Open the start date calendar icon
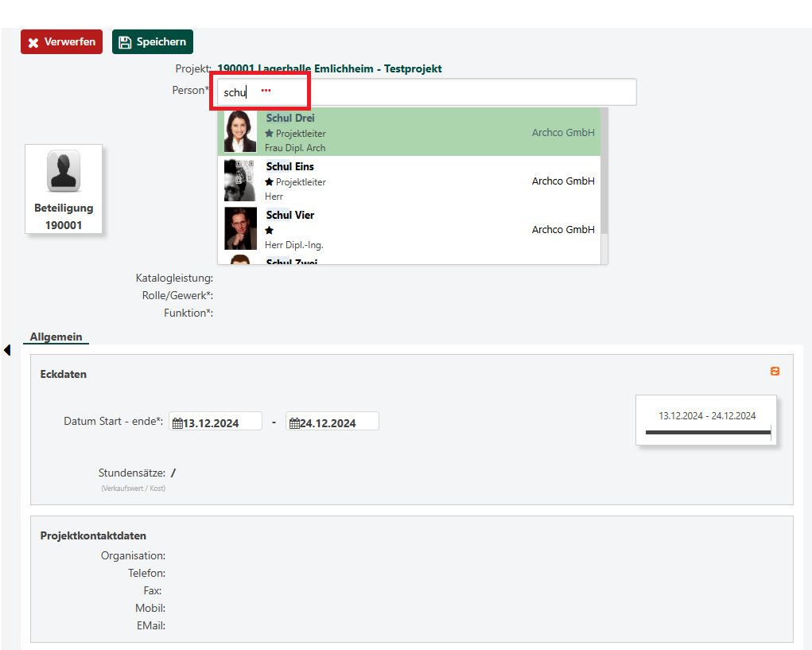 click(x=177, y=423)
